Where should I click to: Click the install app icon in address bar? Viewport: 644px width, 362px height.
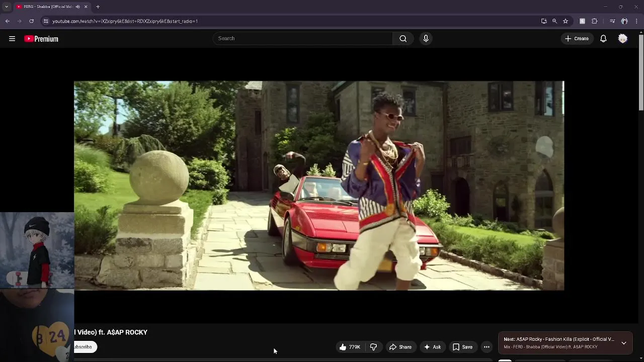point(544,21)
